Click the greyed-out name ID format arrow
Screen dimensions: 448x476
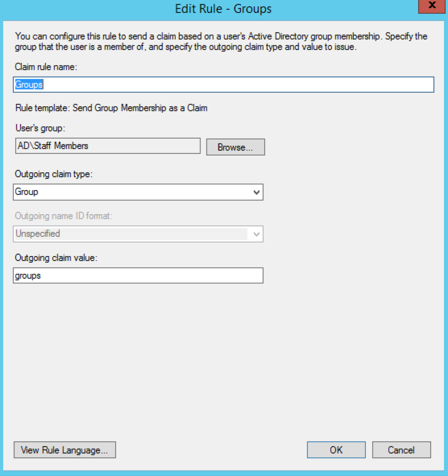[x=256, y=234]
